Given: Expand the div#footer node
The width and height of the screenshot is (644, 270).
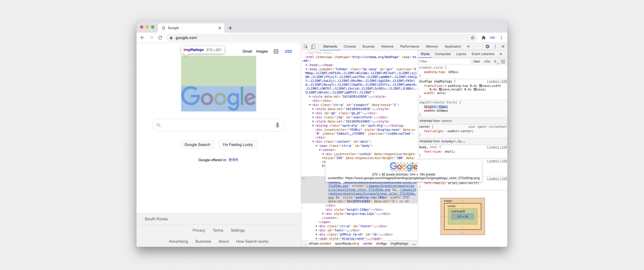Looking at the screenshot, I should pos(317,226).
